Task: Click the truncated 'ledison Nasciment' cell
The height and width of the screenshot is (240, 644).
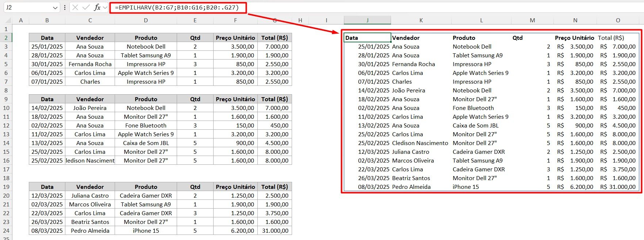Action: click(x=90, y=160)
